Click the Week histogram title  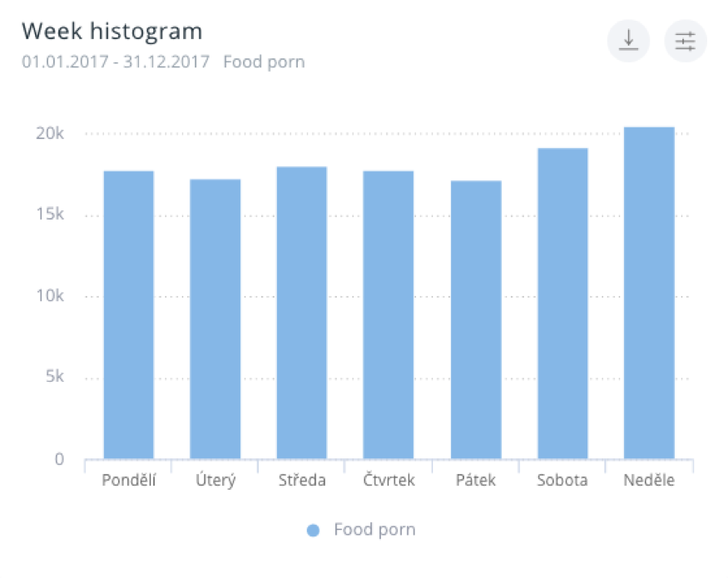[x=111, y=32]
